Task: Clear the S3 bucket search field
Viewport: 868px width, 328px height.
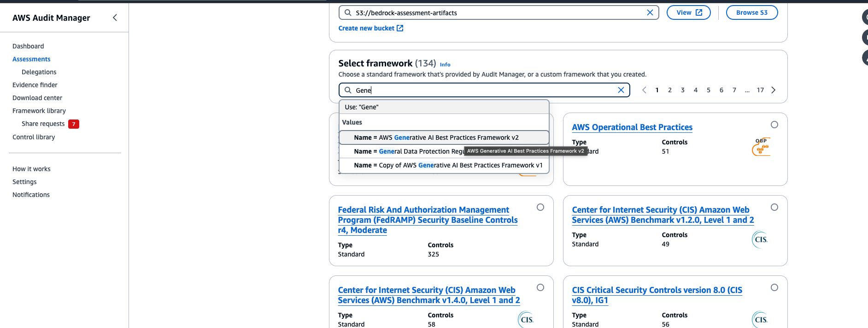Action: [650, 12]
